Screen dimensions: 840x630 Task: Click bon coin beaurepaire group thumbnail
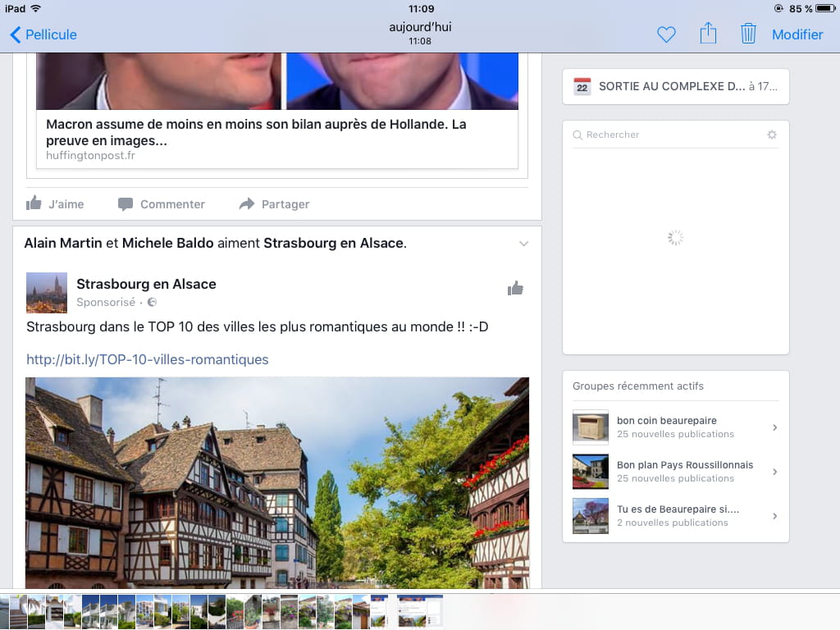[x=591, y=427]
